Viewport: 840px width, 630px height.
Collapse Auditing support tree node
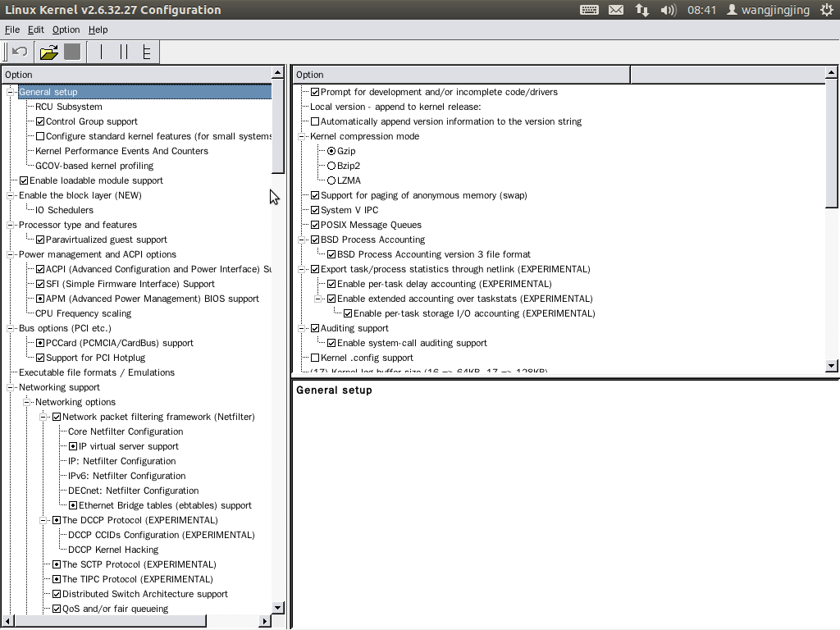pos(301,328)
